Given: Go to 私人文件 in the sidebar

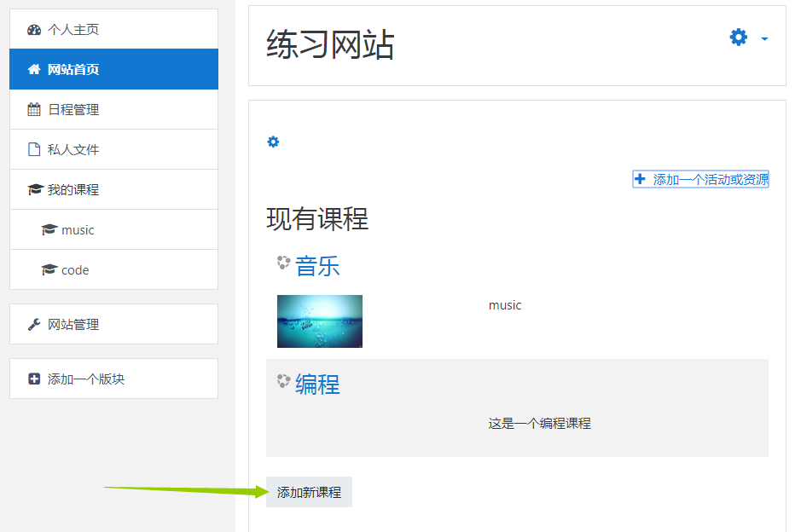Looking at the screenshot, I should tap(73, 150).
